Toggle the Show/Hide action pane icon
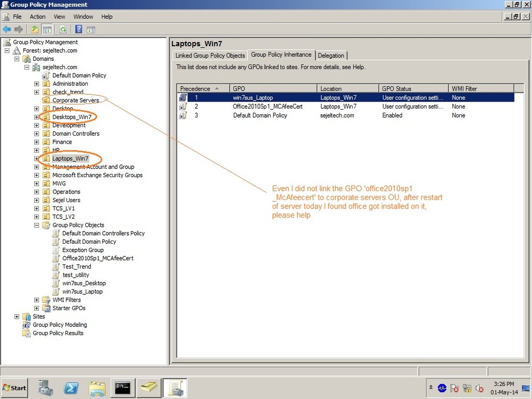 (x=90, y=29)
